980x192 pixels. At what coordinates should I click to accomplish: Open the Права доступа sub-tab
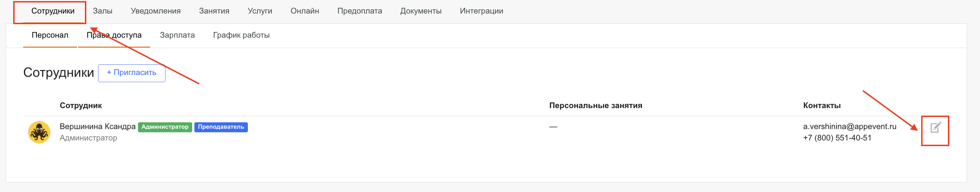(114, 35)
